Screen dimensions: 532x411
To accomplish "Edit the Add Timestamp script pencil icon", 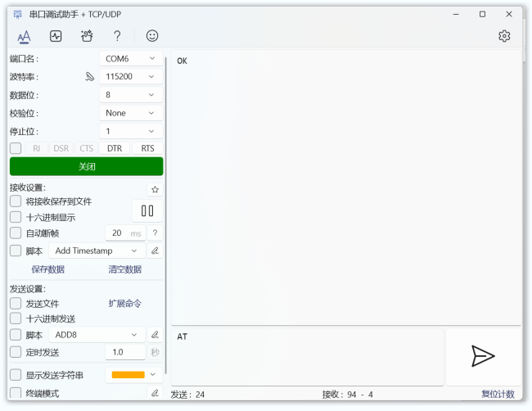I will [155, 251].
